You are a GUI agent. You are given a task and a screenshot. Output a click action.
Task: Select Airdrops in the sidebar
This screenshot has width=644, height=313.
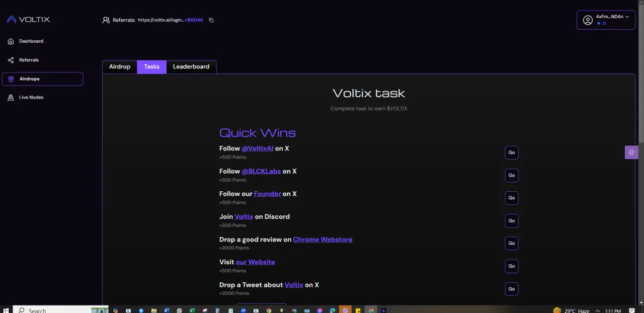[x=42, y=79]
